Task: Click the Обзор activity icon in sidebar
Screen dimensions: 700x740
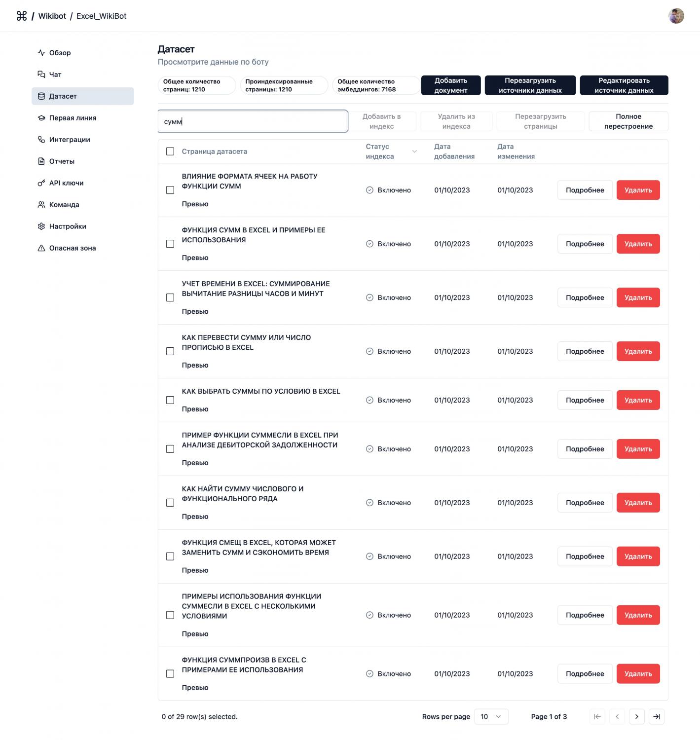Action: click(x=41, y=53)
